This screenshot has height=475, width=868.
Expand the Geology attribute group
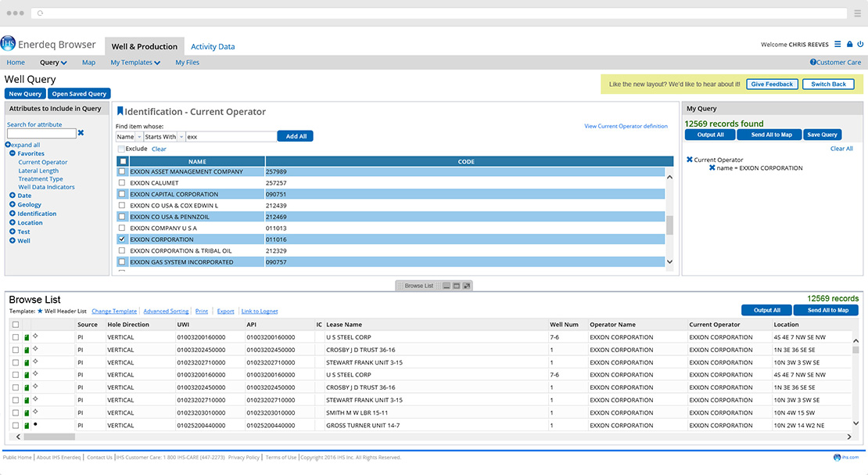click(x=13, y=204)
